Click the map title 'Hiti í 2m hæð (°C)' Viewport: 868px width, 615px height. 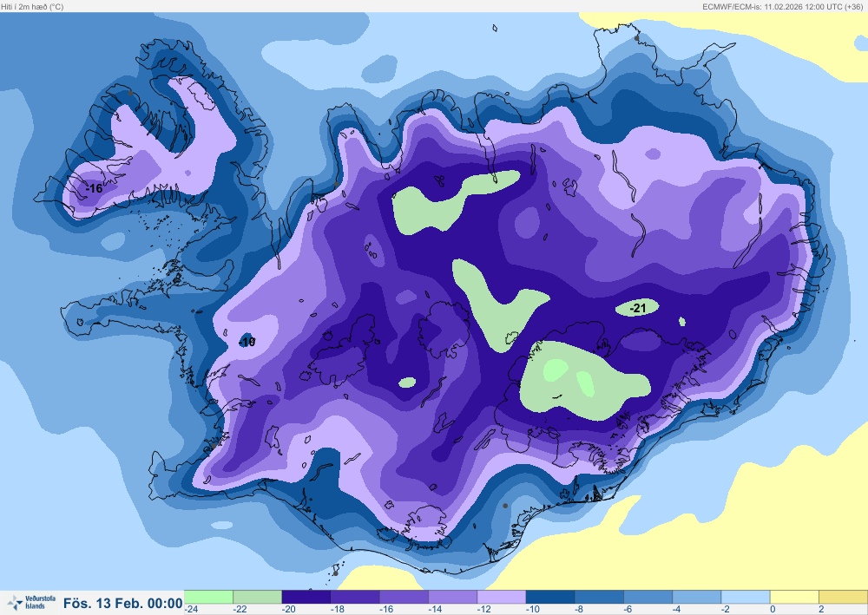[32, 7]
